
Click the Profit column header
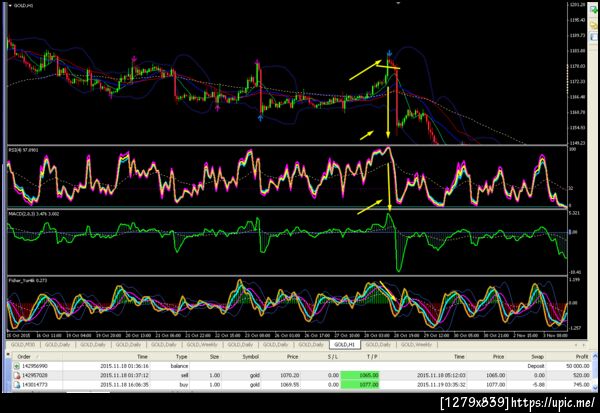click(582, 357)
